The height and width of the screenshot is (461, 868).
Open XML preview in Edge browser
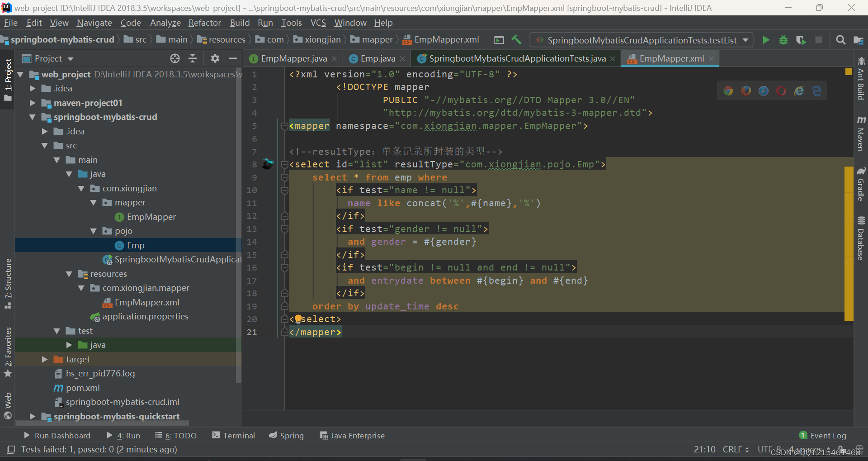816,91
